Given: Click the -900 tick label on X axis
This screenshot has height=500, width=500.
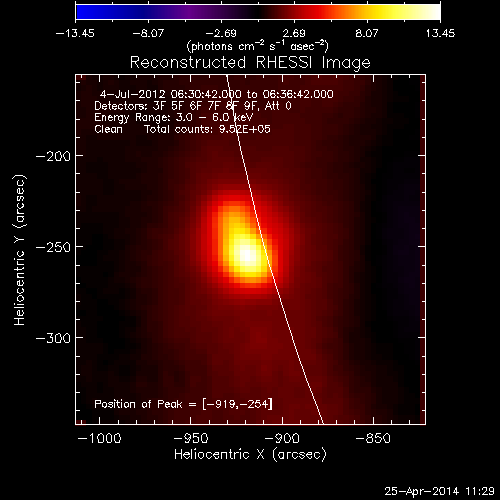Looking at the screenshot, I should [282, 438].
